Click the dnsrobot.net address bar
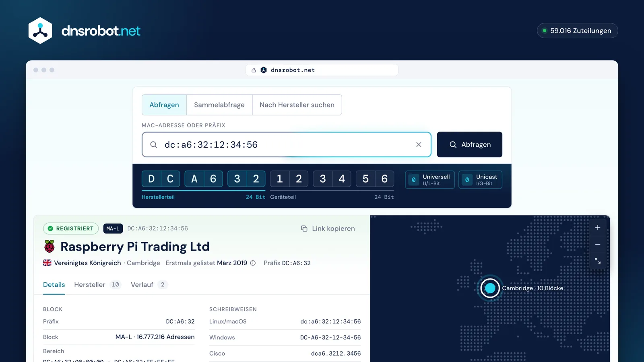 pyautogui.click(x=322, y=70)
